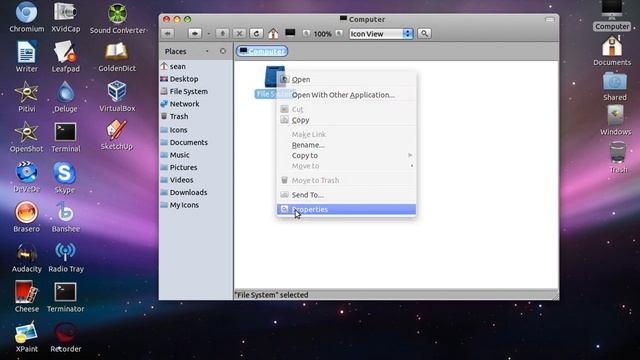Choose Send To in context menu

347,195
